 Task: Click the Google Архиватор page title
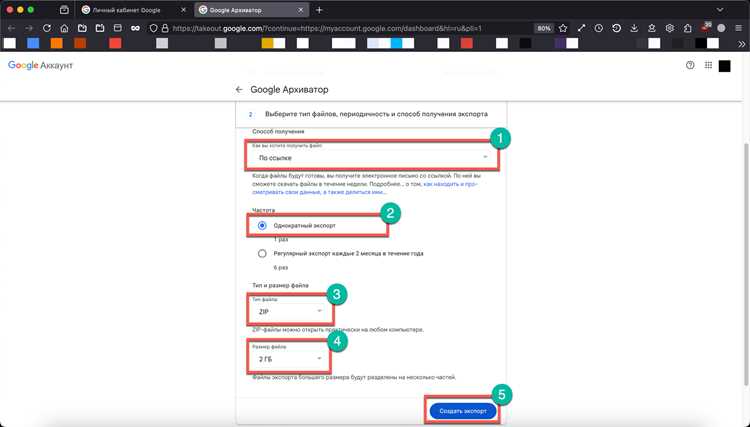pyautogui.click(x=289, y=89)
